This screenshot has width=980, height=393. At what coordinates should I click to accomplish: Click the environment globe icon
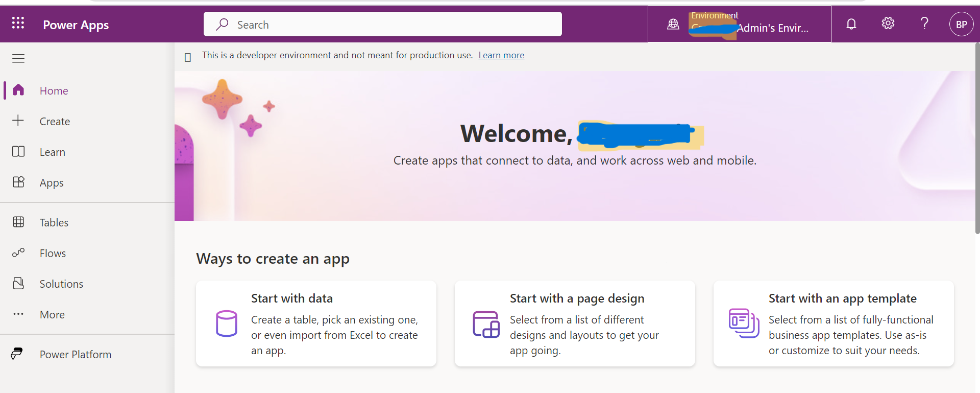tap(673, 24)
